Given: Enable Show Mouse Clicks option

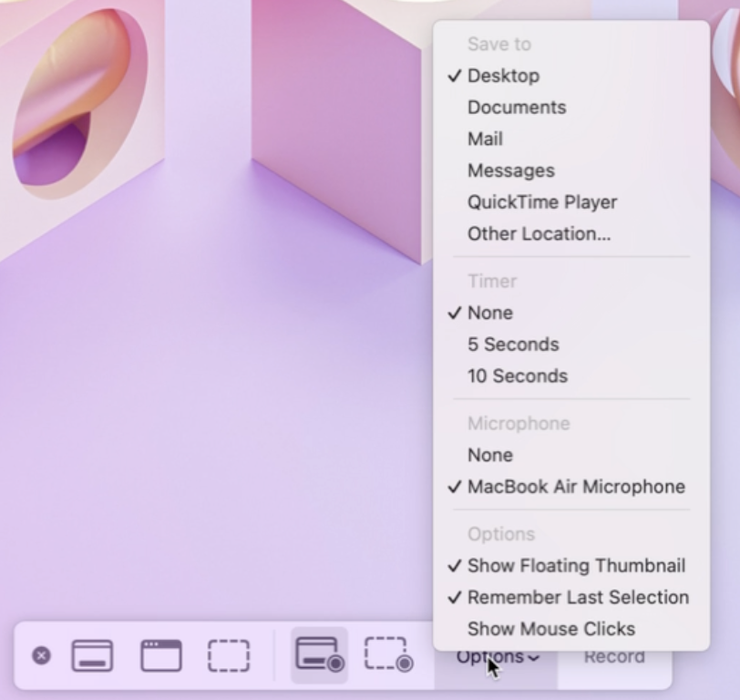Looking at the screenshot, I should 550,629.
